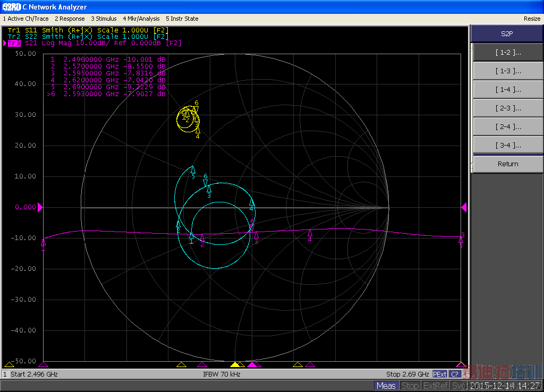Click the left magenta reference level arrow

pyautogui.click(x=40, y=207)
